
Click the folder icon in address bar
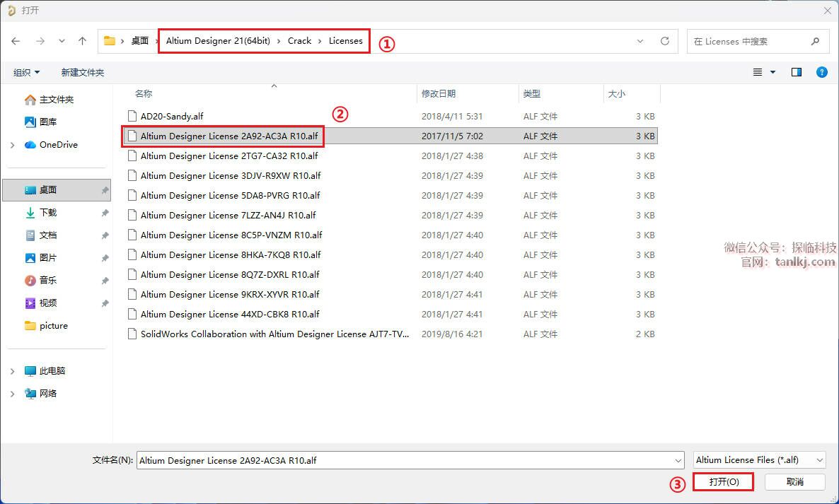(110, 40)
